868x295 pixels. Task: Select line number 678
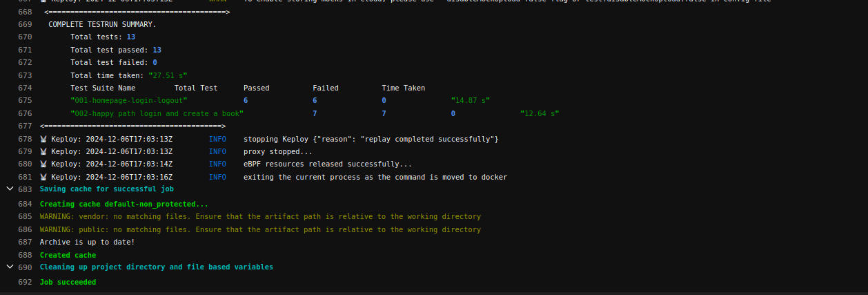point(26,139)
